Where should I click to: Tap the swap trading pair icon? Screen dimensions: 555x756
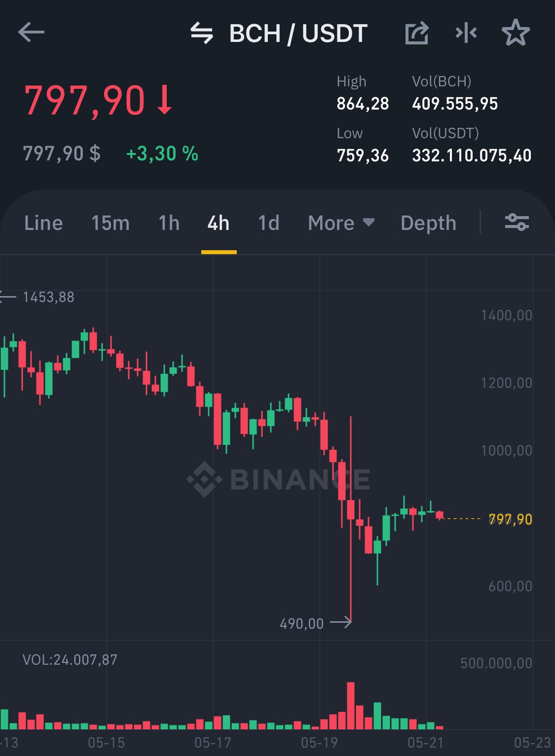tap(202, 33)
